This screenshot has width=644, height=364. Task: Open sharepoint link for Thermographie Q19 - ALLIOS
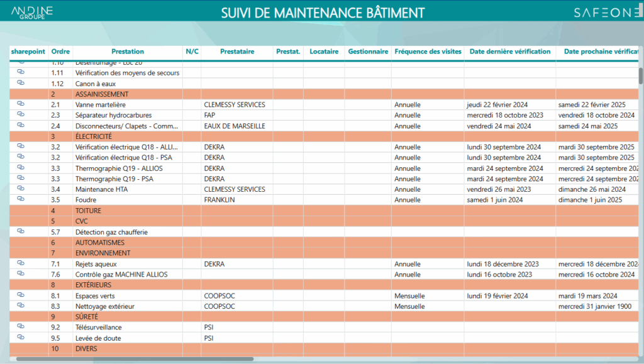point(21,167)
